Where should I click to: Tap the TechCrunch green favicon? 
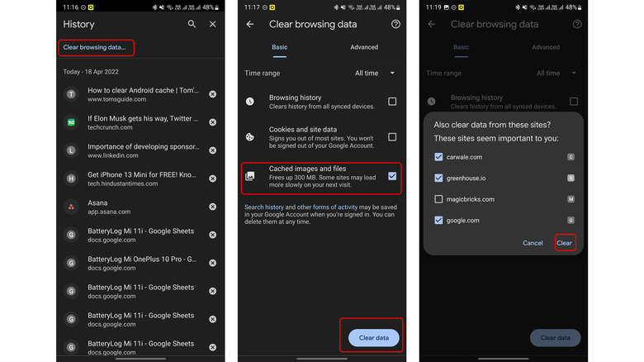pos(71,122)
